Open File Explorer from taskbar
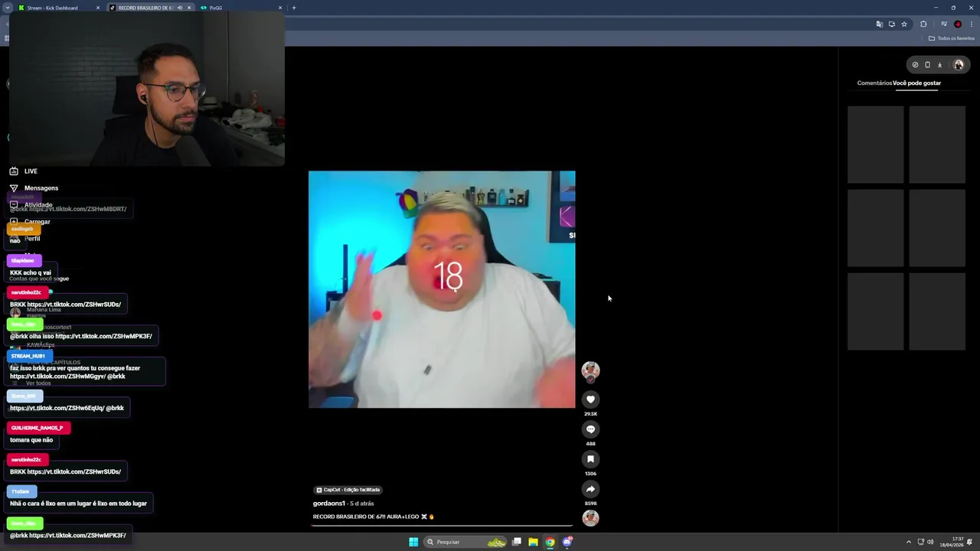 533,542
